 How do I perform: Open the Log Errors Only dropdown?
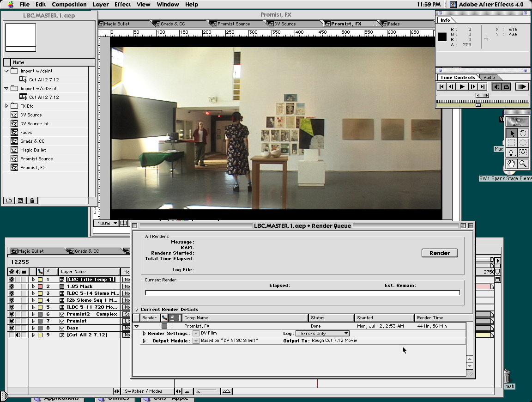[322, 334]
